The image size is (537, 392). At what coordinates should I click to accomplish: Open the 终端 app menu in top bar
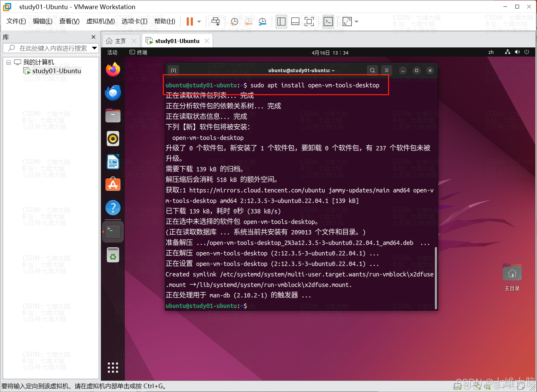coord(138,52)
